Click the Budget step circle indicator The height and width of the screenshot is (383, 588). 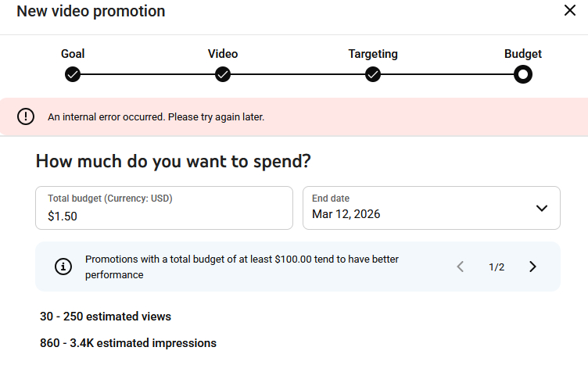523,74
